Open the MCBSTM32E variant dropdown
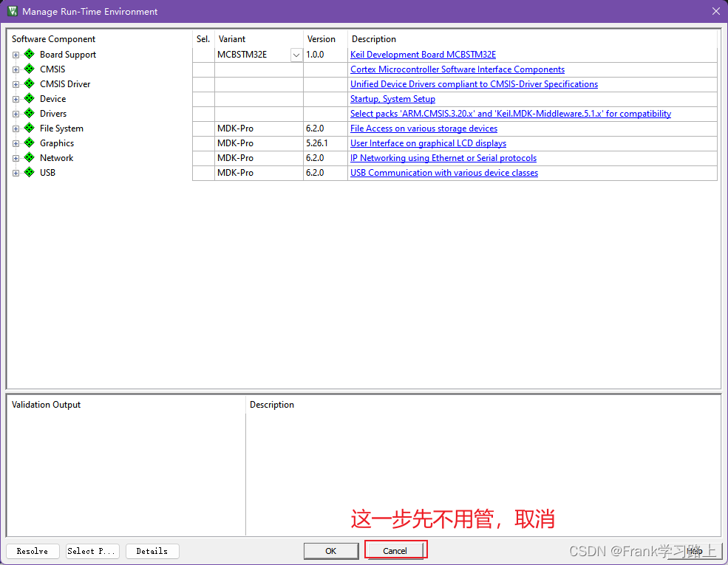Image resolution: width=728 pixels, height=565 pixels. (296, 55)
